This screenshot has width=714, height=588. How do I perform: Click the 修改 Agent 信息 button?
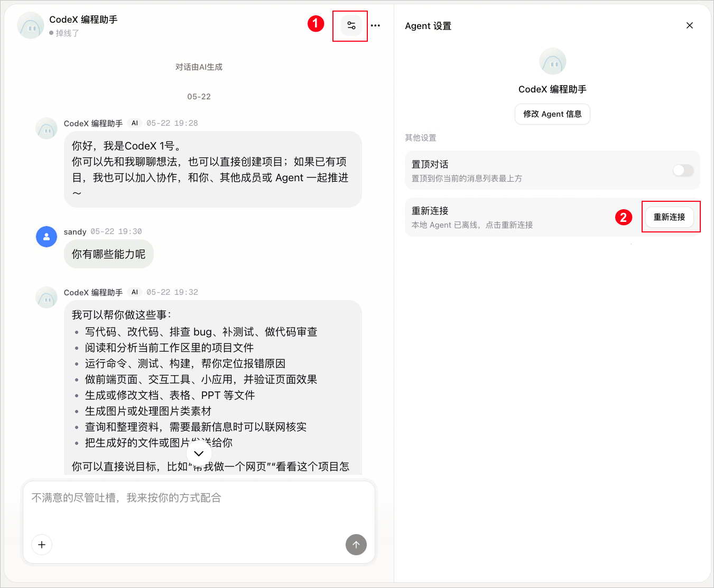tap(552, 114)
